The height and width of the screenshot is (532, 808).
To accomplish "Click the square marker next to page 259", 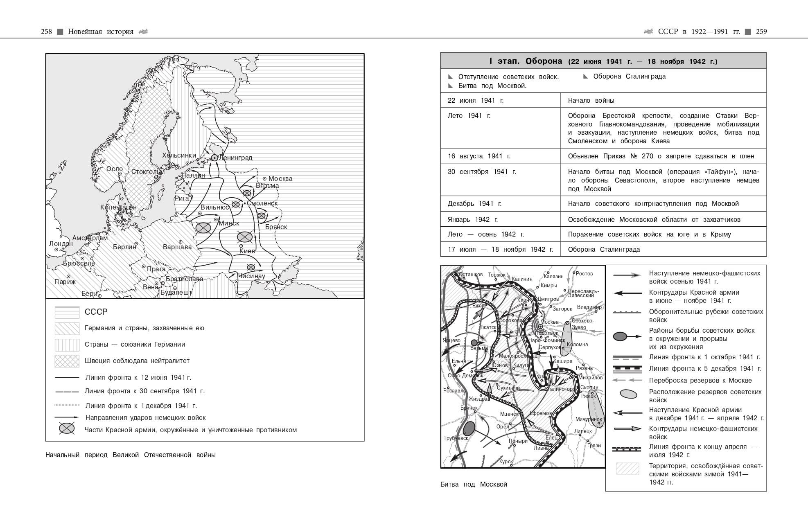I will click(748, 32).
